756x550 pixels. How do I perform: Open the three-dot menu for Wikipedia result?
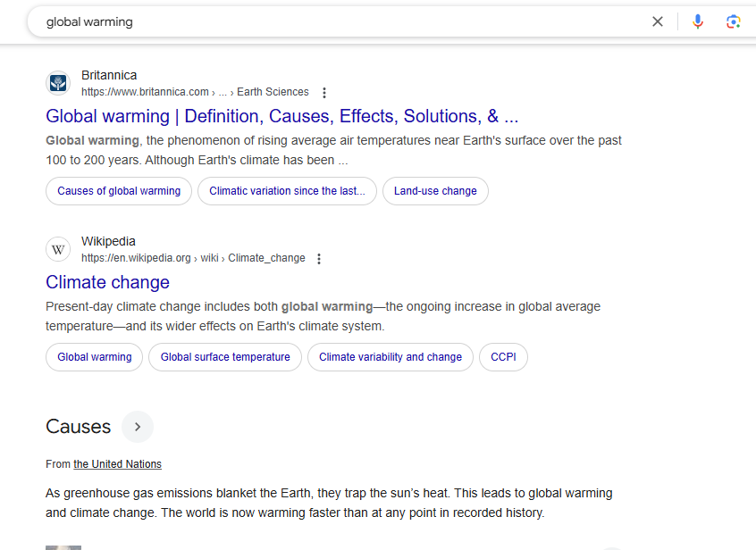(x=319, y=259)
